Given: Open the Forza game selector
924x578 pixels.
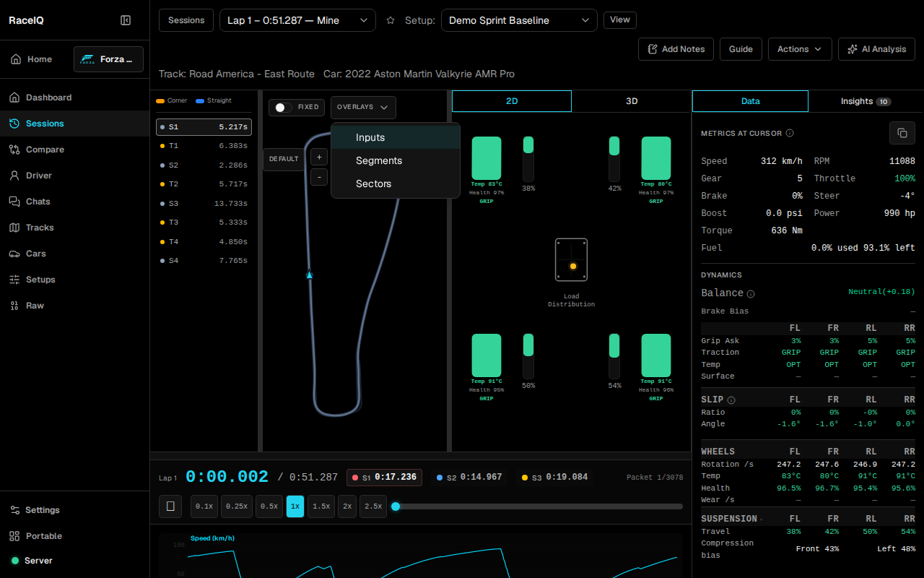Looking at the screenshot, I should (108, 59).
